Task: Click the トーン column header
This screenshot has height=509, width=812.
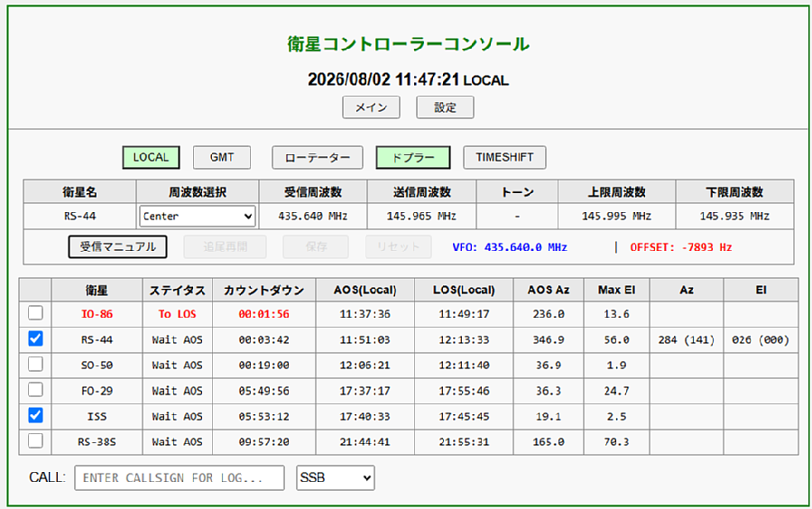Action: click(517, 192)
